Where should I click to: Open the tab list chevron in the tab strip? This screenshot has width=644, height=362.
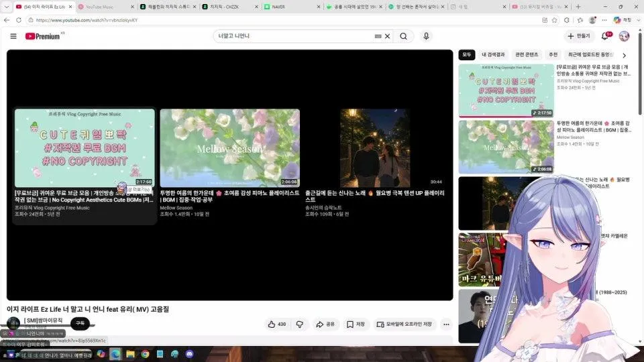(6, 7)
